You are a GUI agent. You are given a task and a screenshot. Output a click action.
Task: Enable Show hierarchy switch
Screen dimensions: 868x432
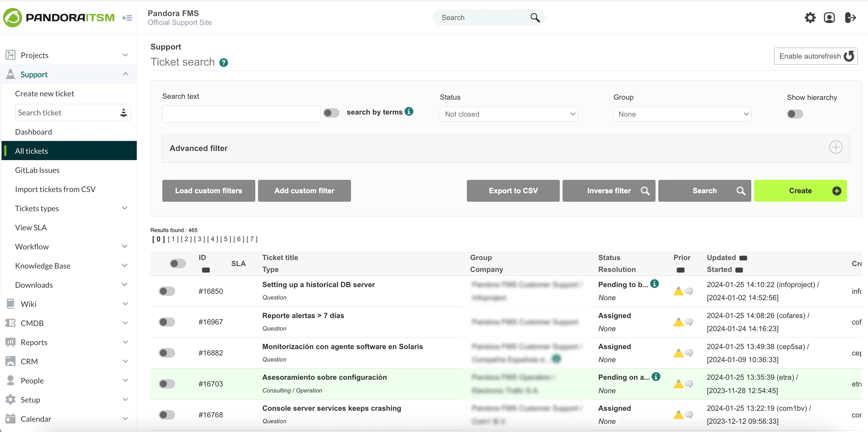[x=794, y=114]
